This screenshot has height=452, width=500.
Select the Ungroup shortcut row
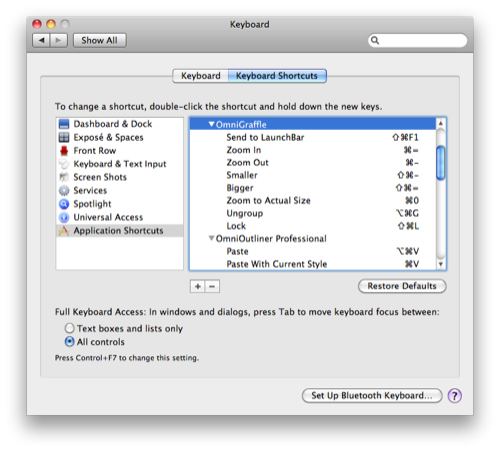[313, 213]
